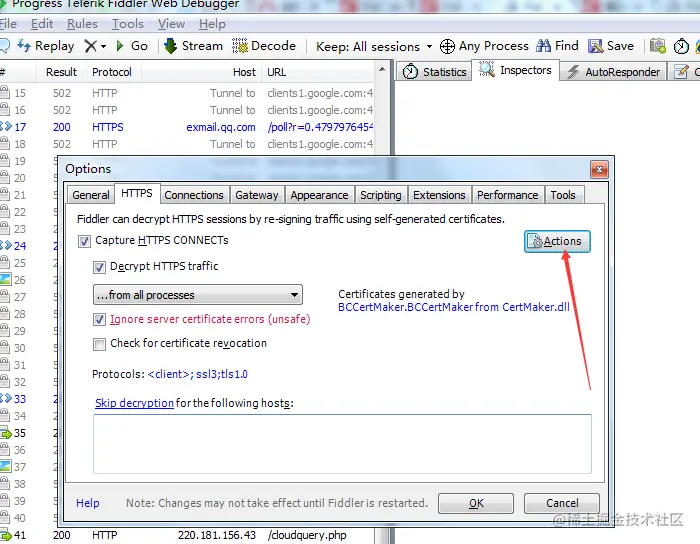Open the Rules menu
The image size is (700, 544).
click(82, 24)
